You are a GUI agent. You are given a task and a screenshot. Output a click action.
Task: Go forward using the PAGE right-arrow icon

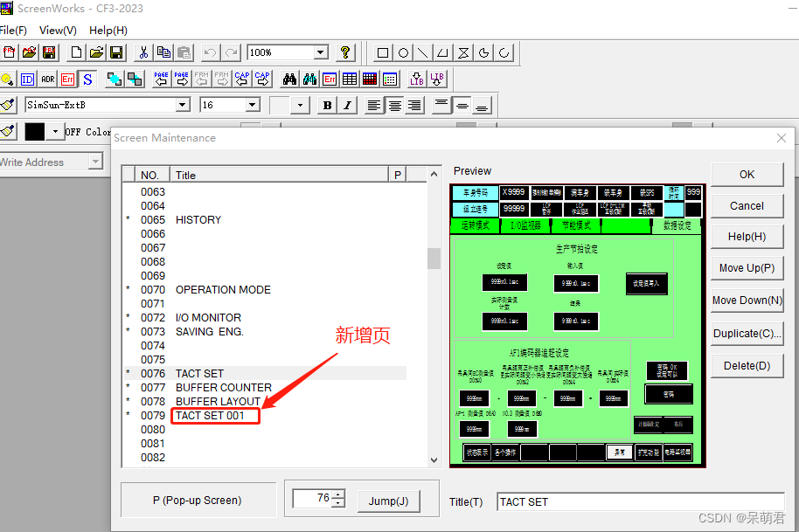click(x=181, y=79)
